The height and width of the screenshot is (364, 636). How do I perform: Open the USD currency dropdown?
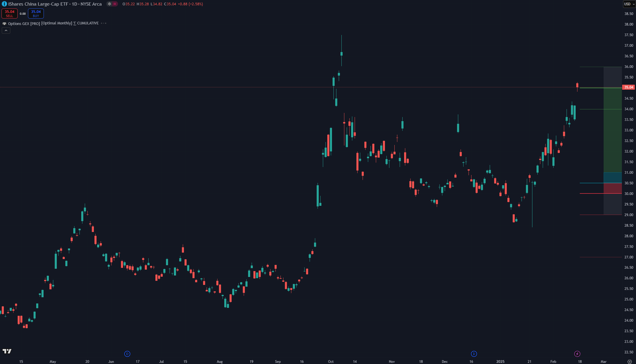(x=629, y=4)
